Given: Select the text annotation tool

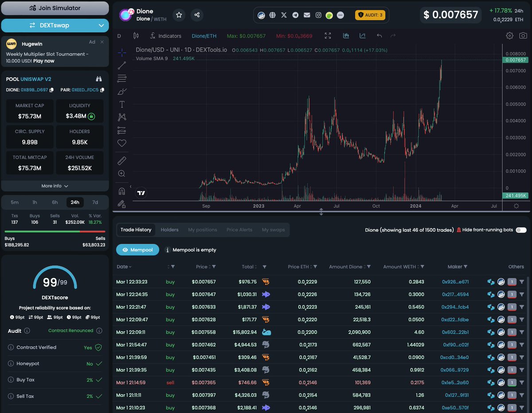Looking at the screenshot, I should click(x=122, y=104).
